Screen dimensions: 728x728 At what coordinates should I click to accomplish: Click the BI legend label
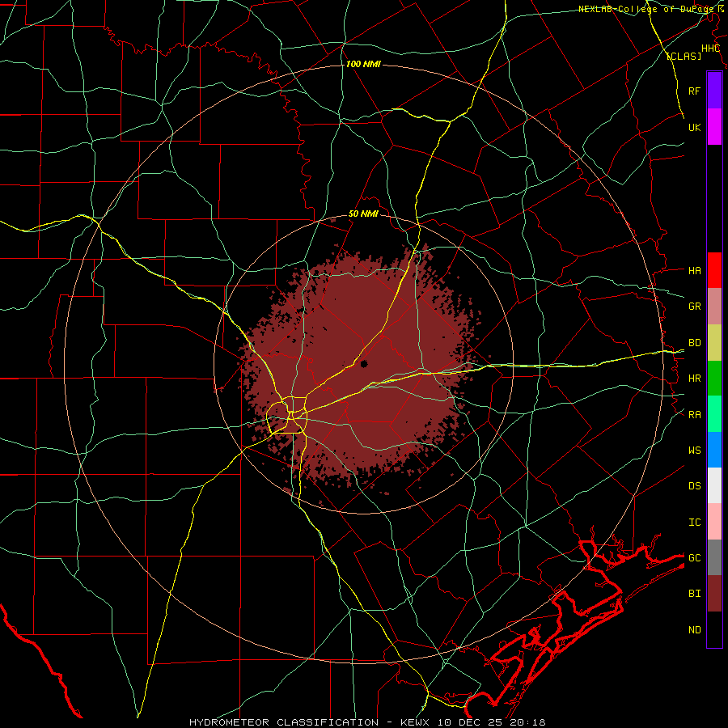[695, 594]
